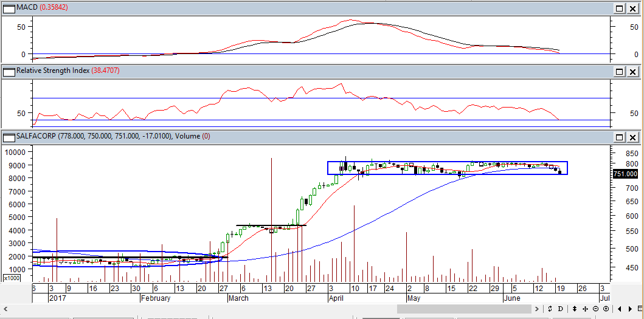Screen dimensions: 644x319
Task: Go to next chart with right triangle
Action: tap(630, 309)
